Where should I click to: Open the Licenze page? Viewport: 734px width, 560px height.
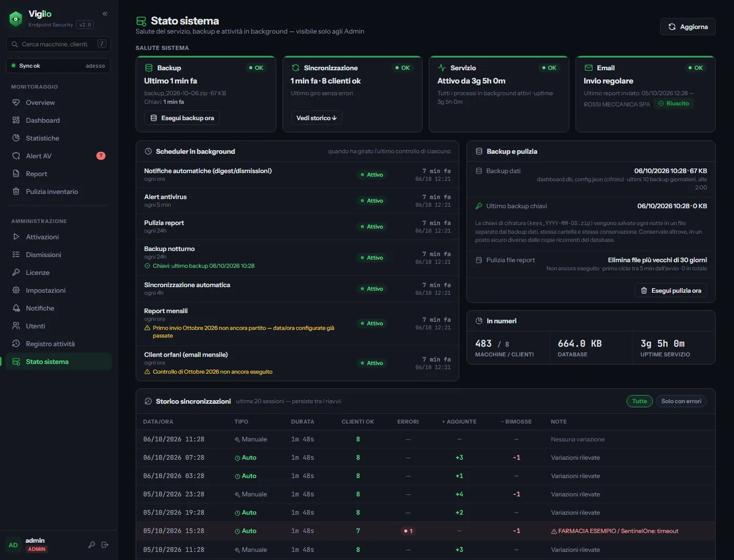tap(58, 272)
